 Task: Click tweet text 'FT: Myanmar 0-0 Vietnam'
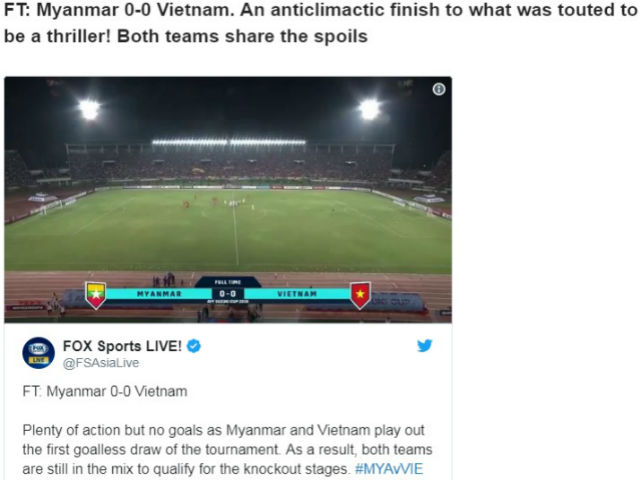click(105, 391)
